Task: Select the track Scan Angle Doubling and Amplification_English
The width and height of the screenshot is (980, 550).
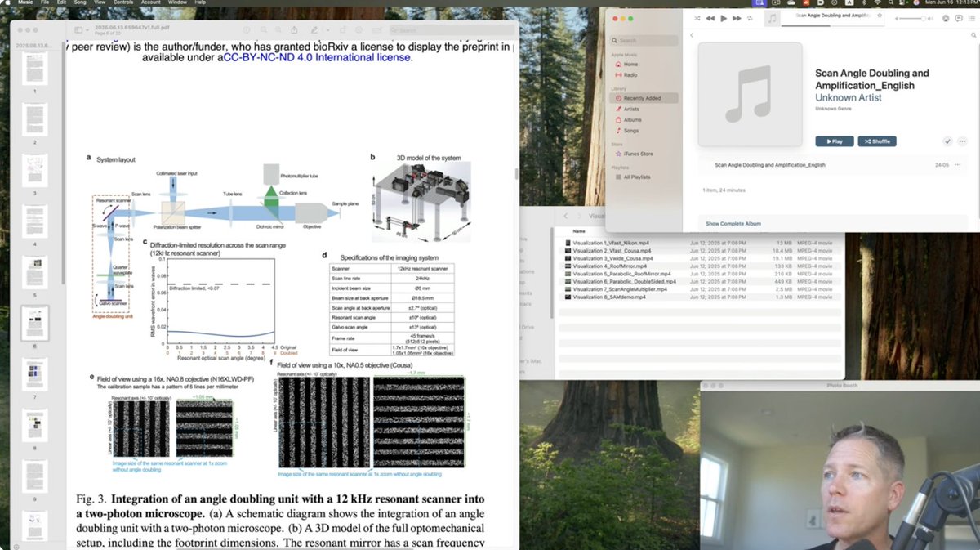Action: (x=770, y=165)
